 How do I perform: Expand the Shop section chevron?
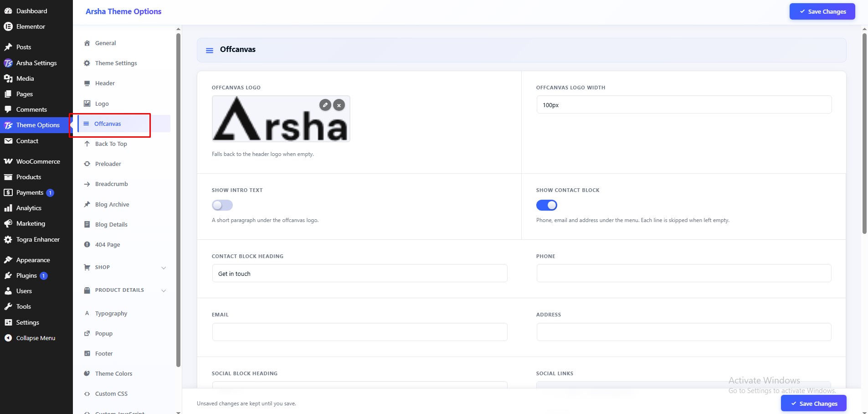click(x=164, y=268)
